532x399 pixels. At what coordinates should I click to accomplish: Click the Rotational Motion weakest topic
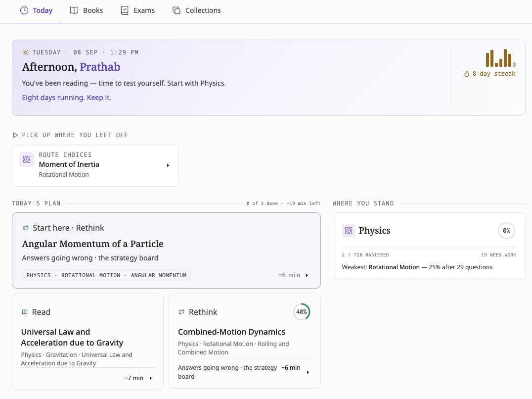point(394,267)
